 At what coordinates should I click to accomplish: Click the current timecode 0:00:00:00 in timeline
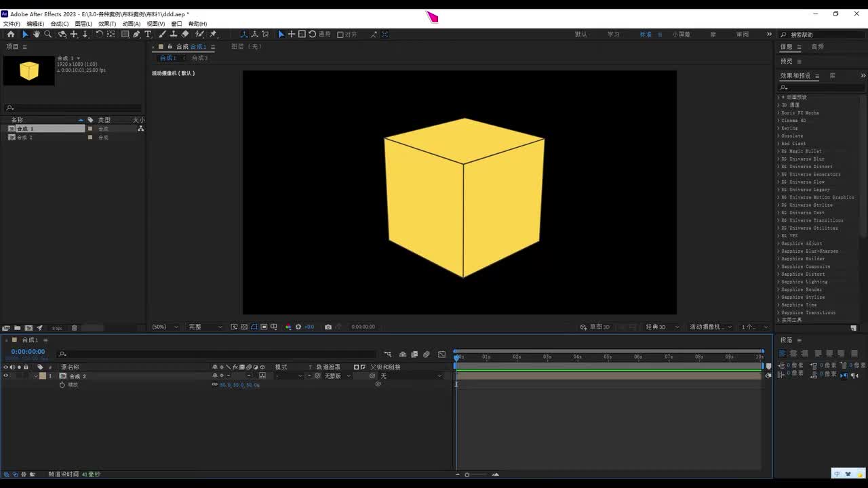pos(28,352)
